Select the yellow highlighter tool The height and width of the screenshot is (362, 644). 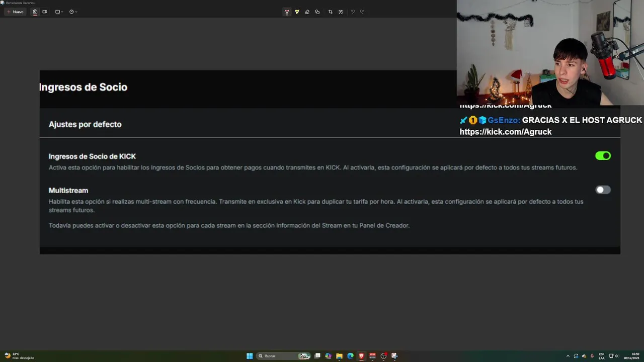pyautogui.click(x=297, y=12)
